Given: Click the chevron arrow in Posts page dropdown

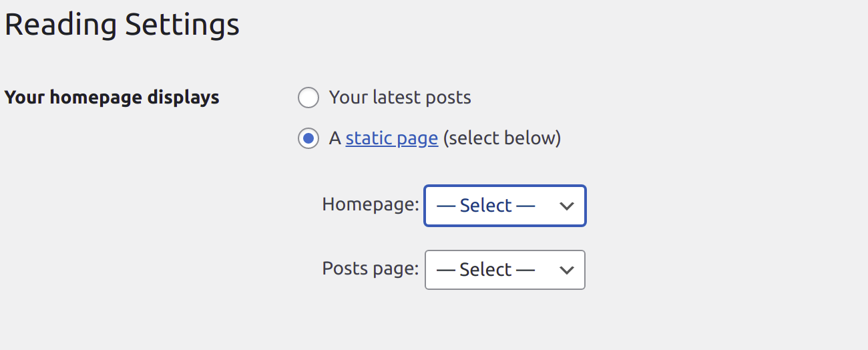Looking at the screenshot, I should click(566, 270).
